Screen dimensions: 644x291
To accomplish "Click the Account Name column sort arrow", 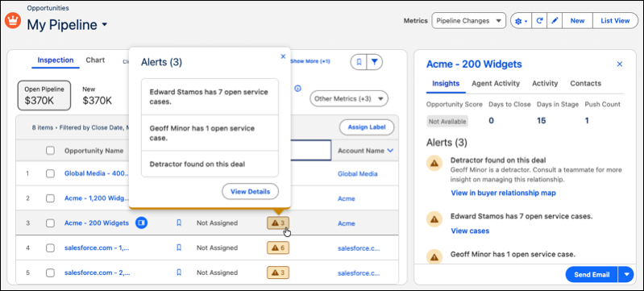I will tap(390, 151).
